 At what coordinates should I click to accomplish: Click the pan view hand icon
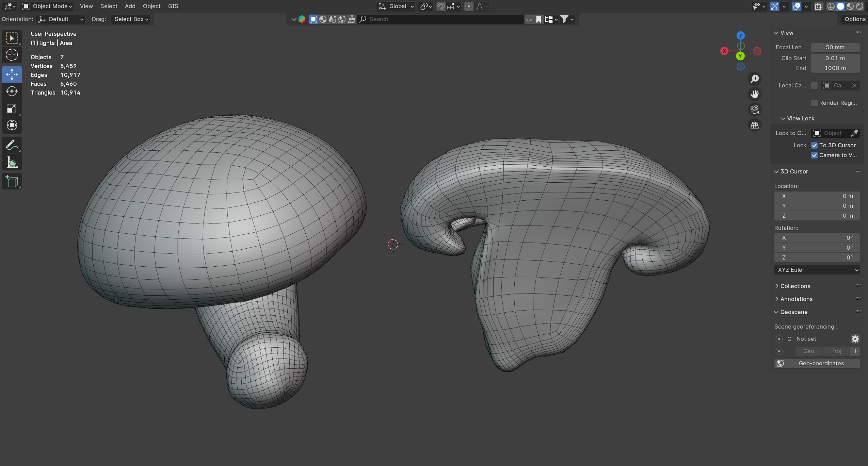(755, 94)
